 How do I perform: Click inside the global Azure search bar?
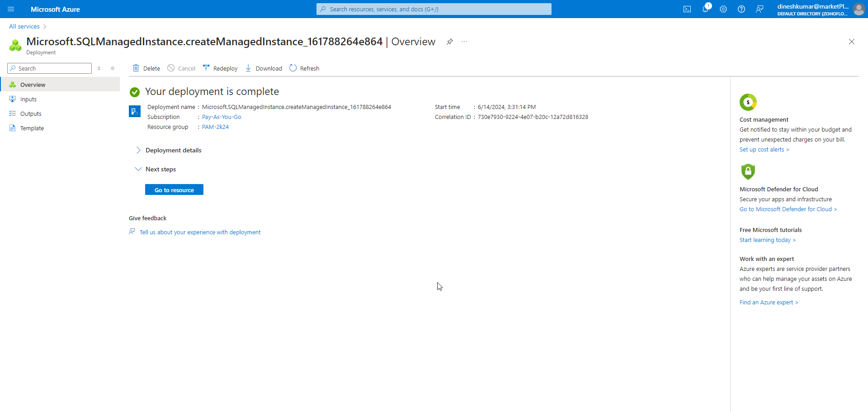pyautogui.click(x=434, y=9)
